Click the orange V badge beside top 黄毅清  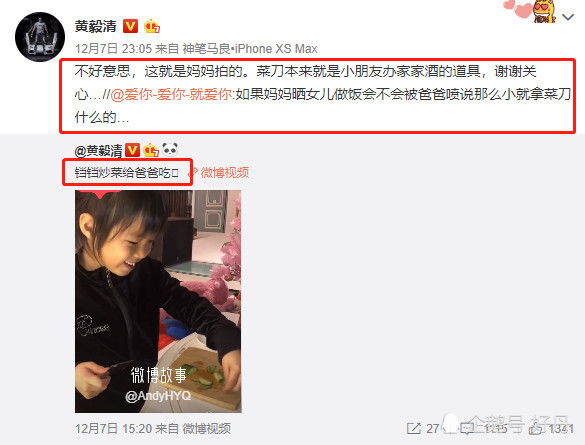[x=131, y=26]
